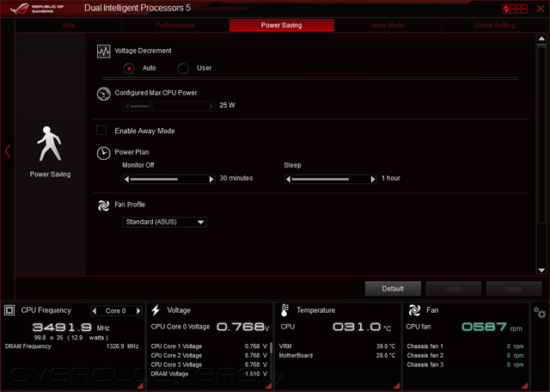Click the Chassis fan 3 row

tap(465, 364)
